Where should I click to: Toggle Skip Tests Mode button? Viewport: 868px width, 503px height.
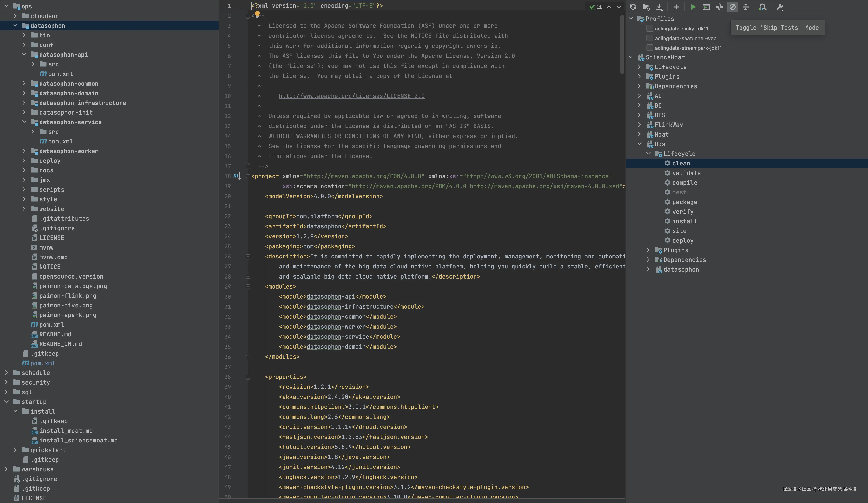(732, 7)
